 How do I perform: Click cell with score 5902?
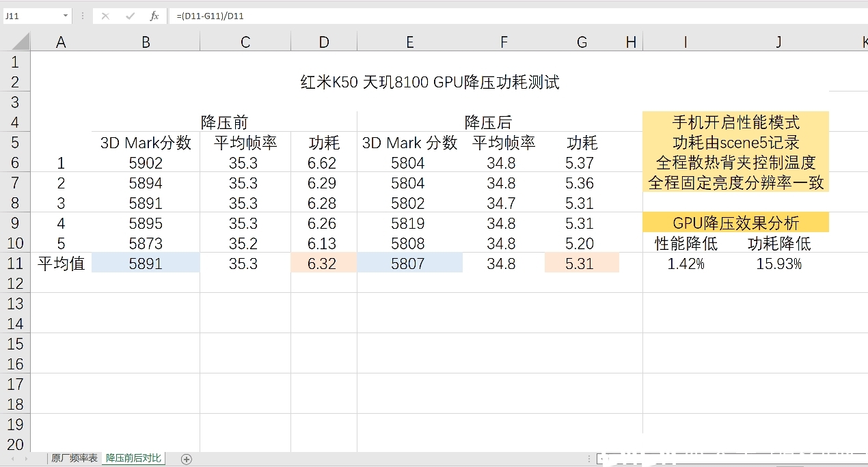pyautogui.click(x=146, y=162)
